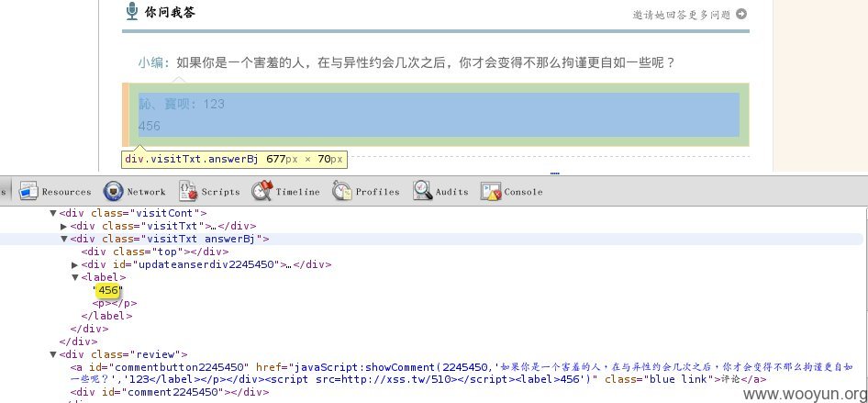Open the Audits panel icon

pyautogui.click(x=422, y=191)
